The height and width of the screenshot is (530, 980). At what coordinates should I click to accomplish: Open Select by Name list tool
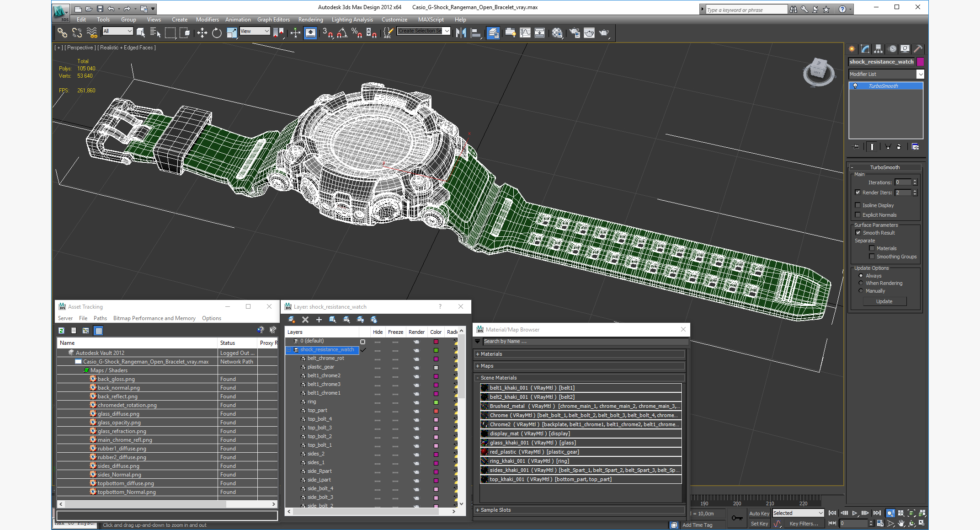(155, 32)
